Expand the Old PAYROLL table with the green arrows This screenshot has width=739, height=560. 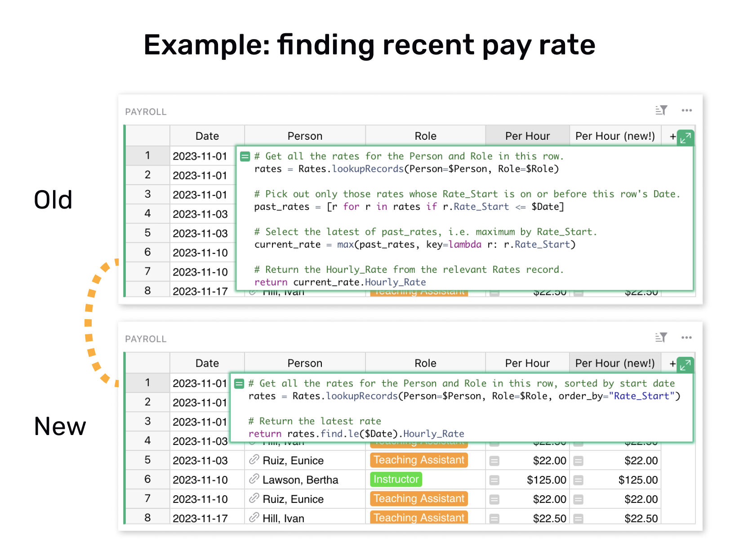(685, 138)
